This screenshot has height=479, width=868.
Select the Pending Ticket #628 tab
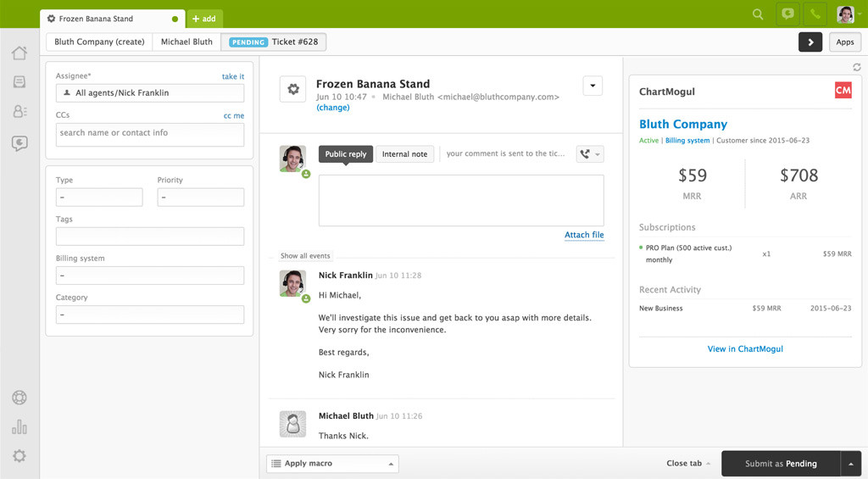pyautogui.click(x=274, y=42)
